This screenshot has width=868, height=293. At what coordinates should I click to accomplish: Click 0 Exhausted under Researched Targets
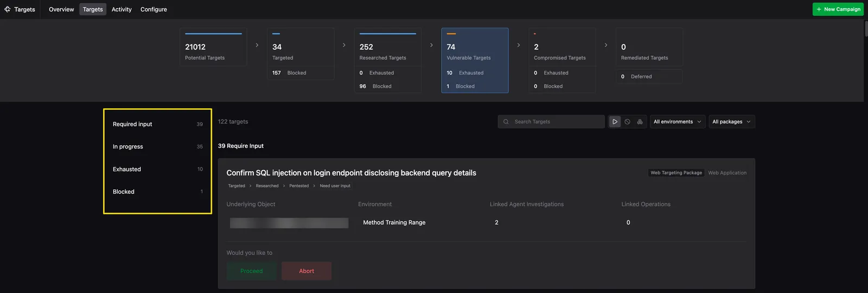pyautogui.click(x=388, y=73)
